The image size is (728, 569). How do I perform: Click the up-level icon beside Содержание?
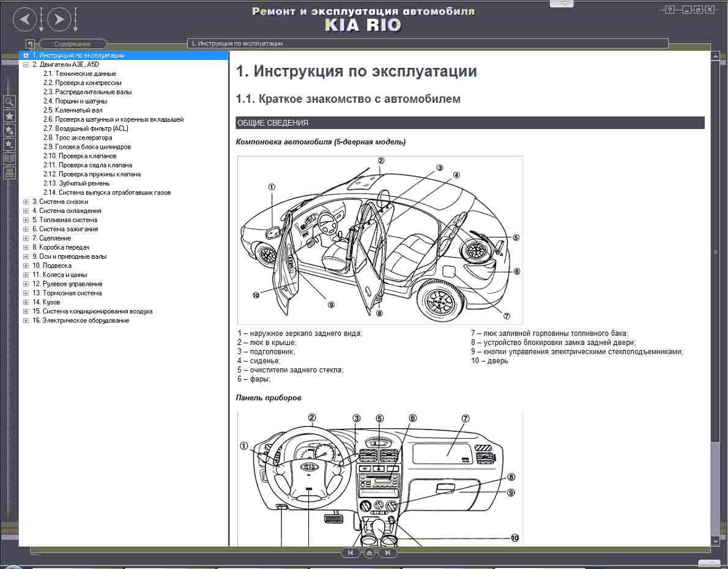click(30, 43)
